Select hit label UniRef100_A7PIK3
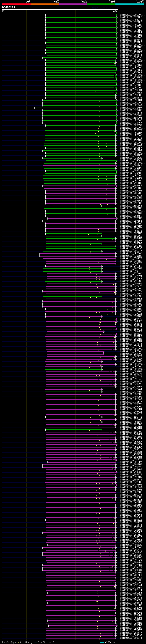 point(131,77)
